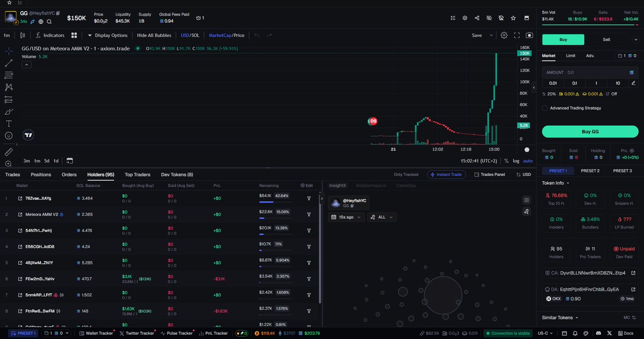The width and height of the screenshot is (644, 339).
Task: Open token website globe icon
Action: point(41,21)
